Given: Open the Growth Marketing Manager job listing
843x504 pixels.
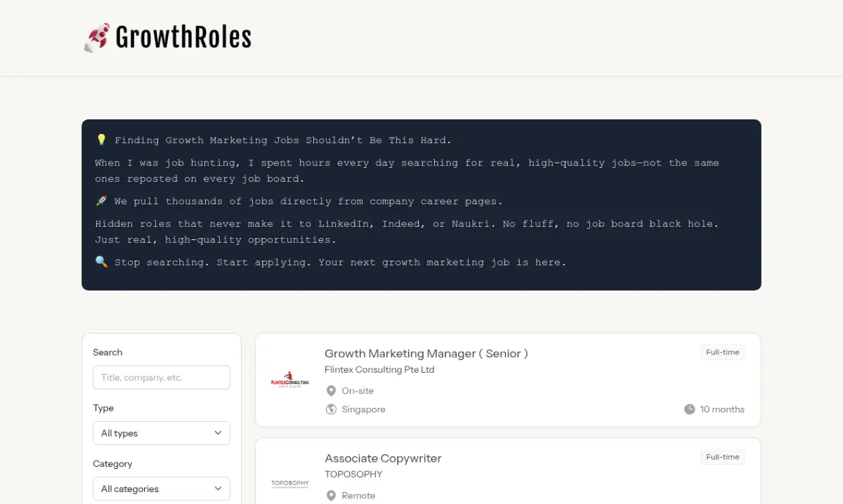Looking at the screenshot, I should tap(426, 353).
